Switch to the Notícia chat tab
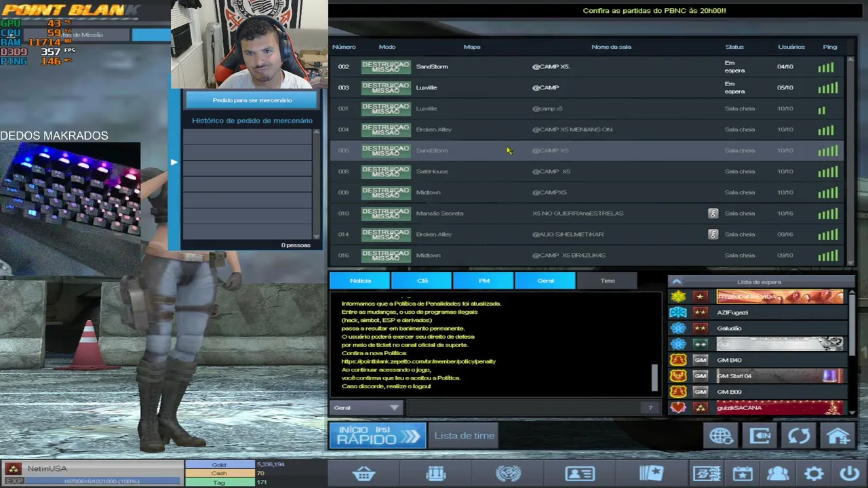868x488 pixels. click(360, 281)
